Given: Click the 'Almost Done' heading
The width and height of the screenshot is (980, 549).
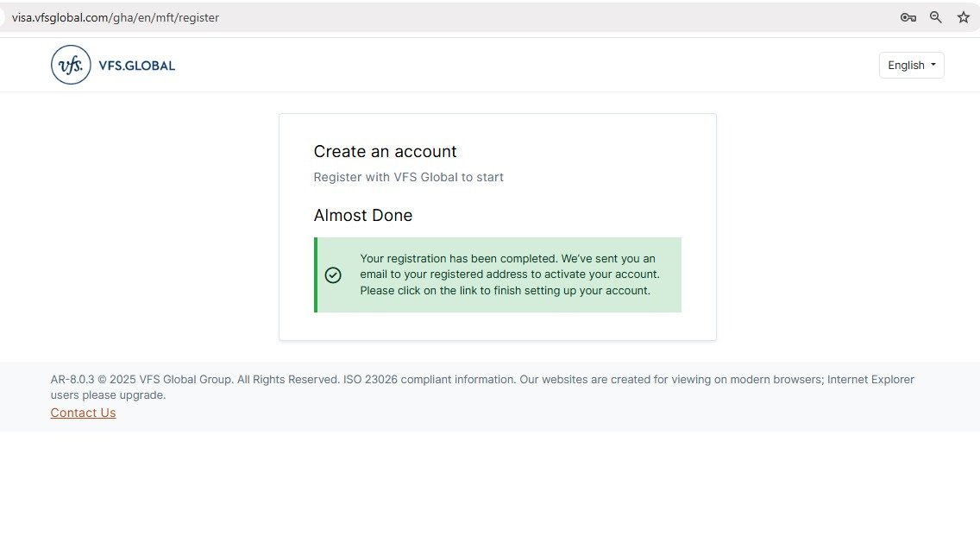Looking at the screenshot, I should pos(362,215).
